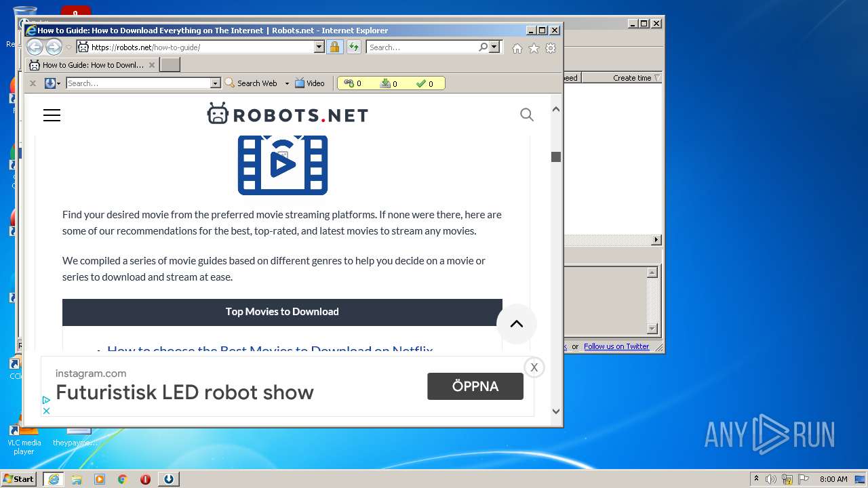This screenshot has width=868, height=488.
Task: Close the download toolbar with its X
Action: click(x=33, y=83)
